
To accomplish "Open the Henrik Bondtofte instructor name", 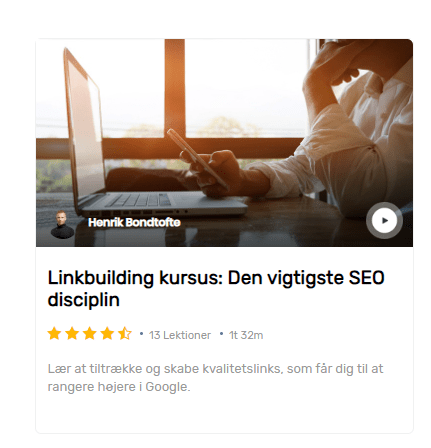I will click(x=134, y=222).
